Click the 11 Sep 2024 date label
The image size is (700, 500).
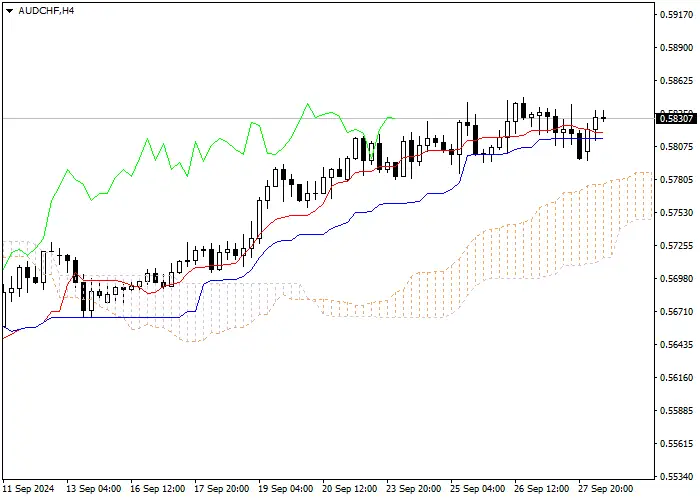coord(29,489)
